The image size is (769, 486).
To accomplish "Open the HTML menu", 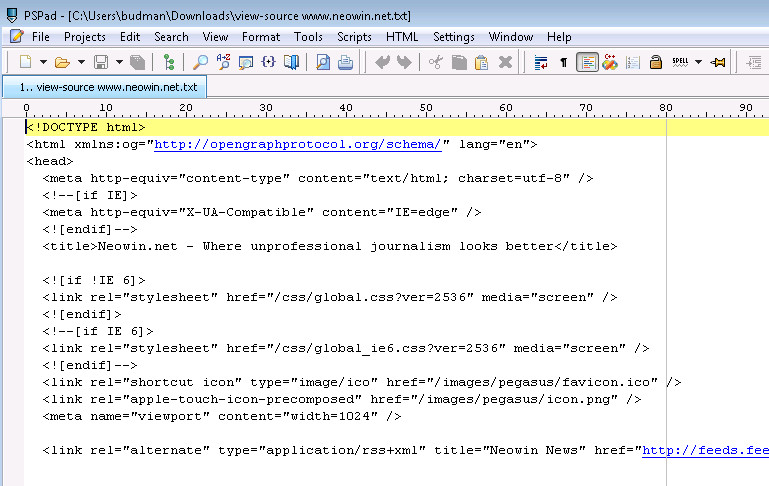I will point(402,37).
